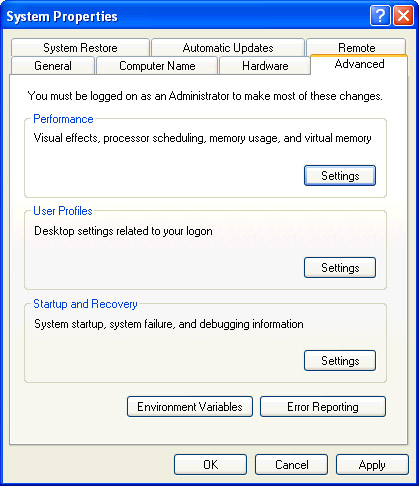Click the Help question mark icon
The image size is (419, 486).
point(380,16)
